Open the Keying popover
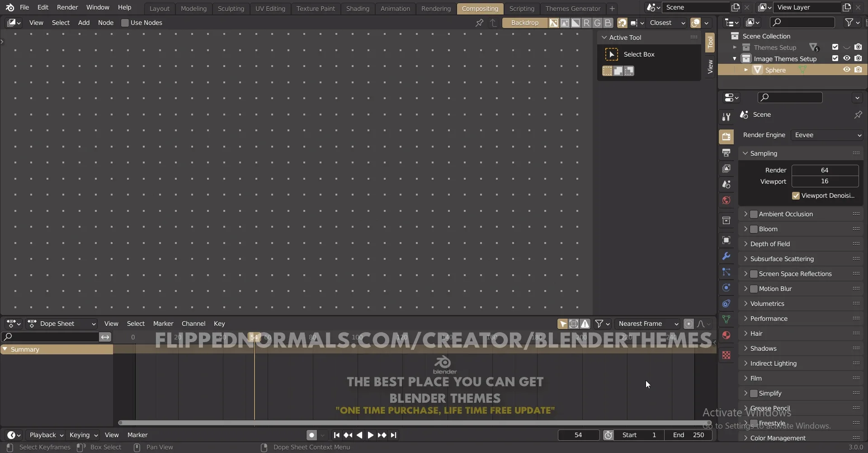The width and height of the screenshot is (868, 453). click(x=83, y=435)
